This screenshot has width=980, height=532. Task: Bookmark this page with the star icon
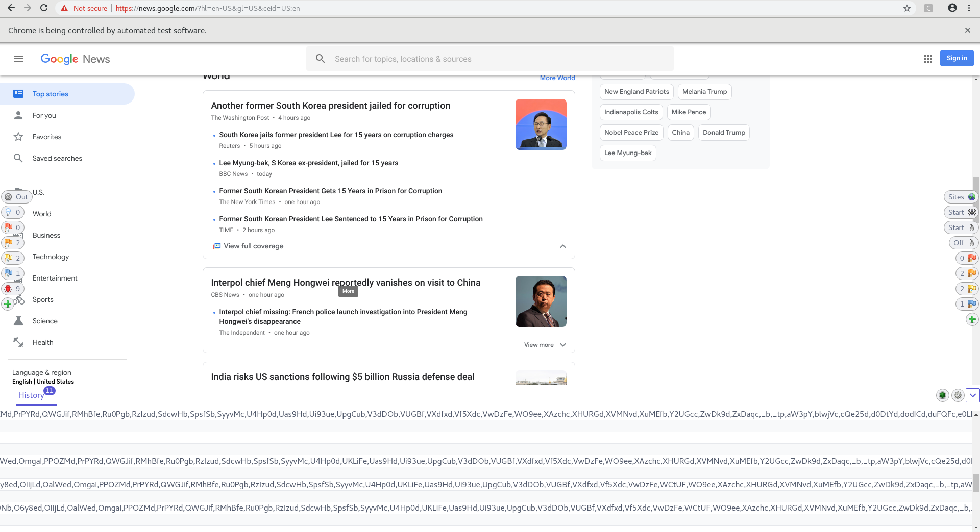tap(906, 8)
